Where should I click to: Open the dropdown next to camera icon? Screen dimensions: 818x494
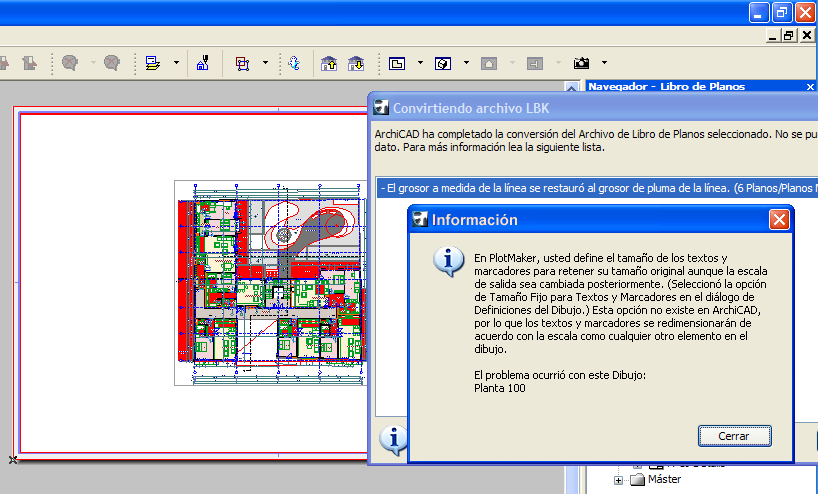(x=604, y=63)
